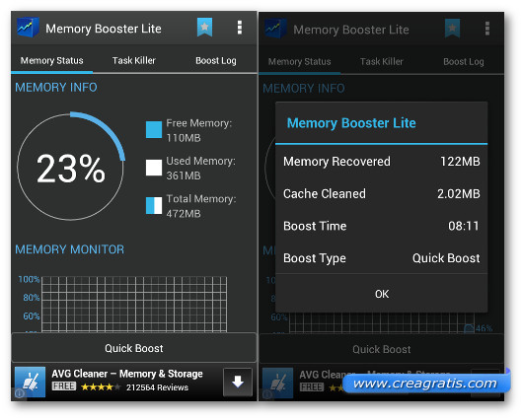
Task: Tap the 212564 Reviews text
Action: pyautogui.click(x=157, y=387)
